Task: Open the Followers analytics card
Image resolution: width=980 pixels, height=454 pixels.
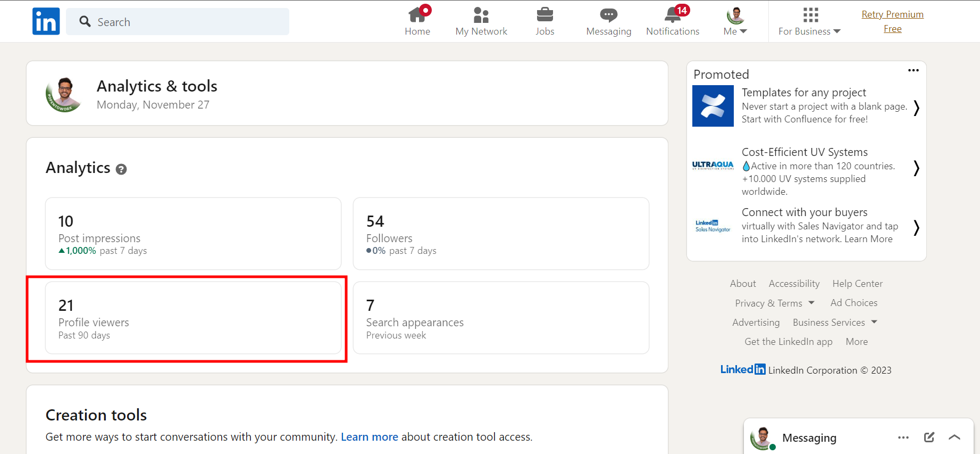Action: click(501, 234)
